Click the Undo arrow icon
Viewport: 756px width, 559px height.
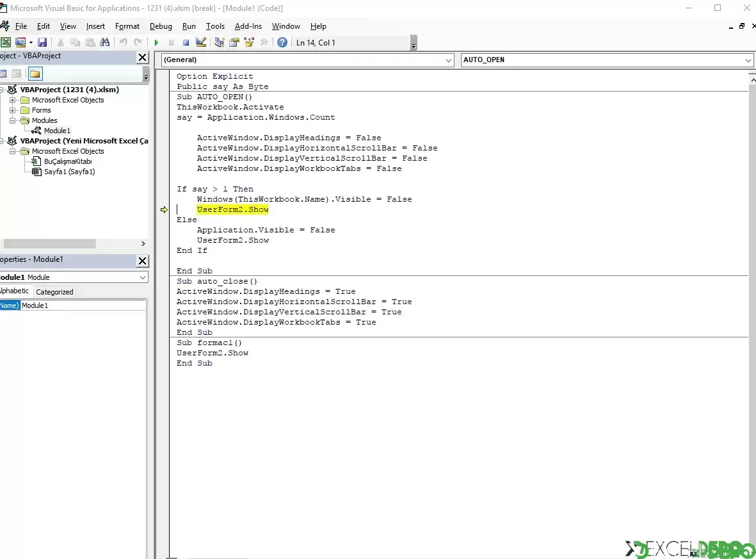pos(124,42)
